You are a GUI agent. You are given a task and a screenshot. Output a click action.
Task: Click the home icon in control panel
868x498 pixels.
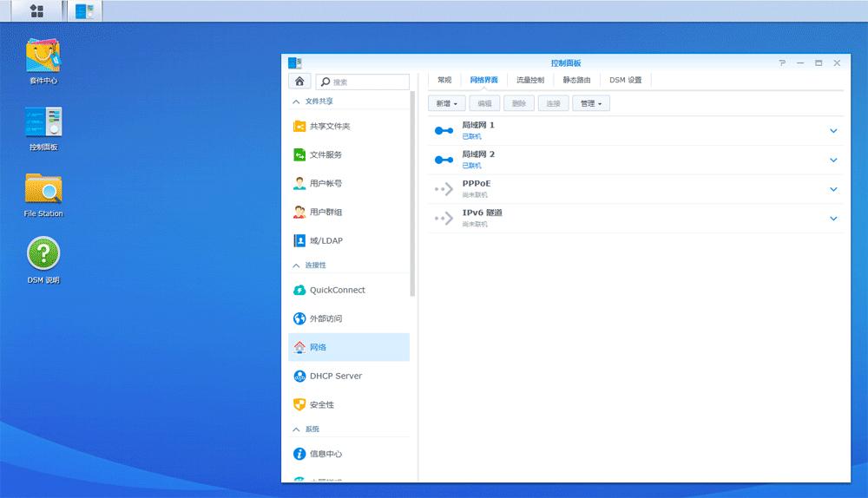299,82
